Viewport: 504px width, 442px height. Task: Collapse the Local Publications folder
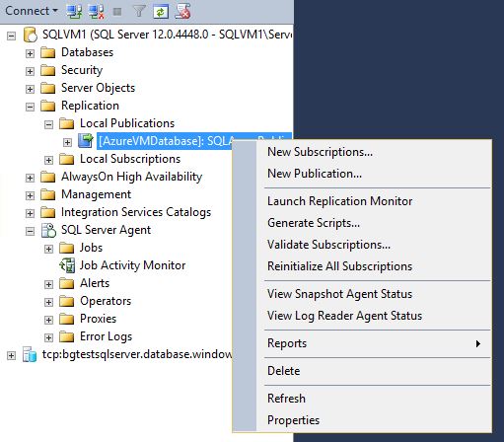(48, 124)
